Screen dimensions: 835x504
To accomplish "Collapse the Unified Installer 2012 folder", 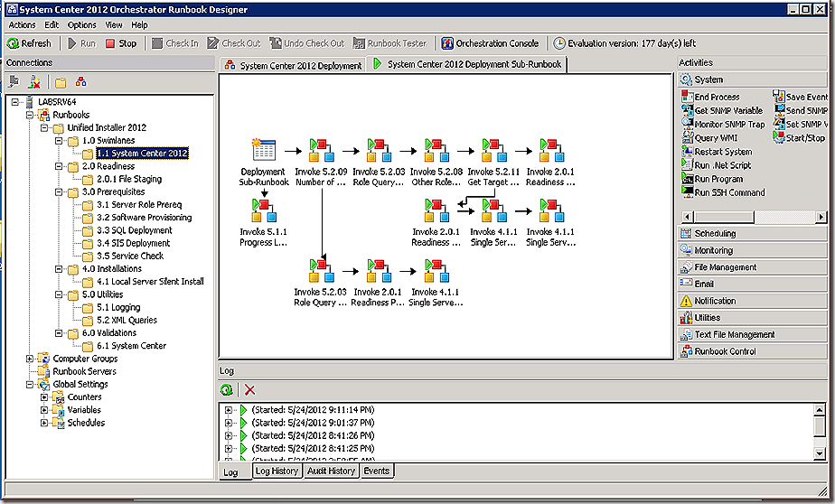I will 44,127.
